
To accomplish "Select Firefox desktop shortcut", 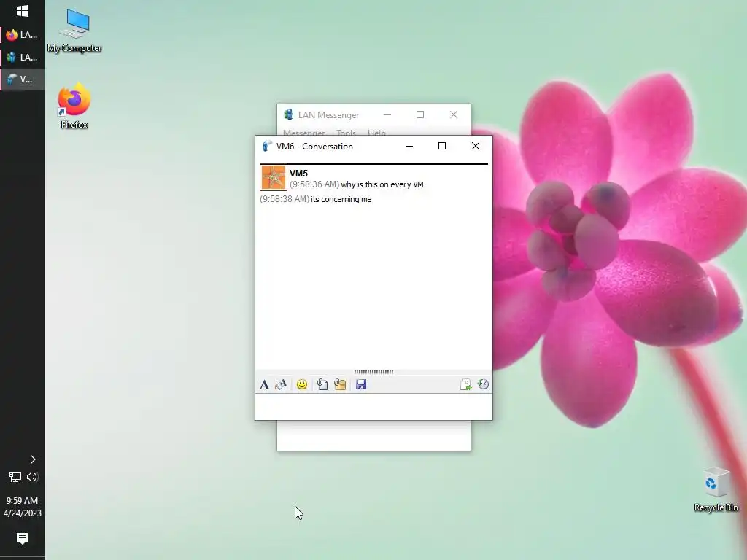I will click(x=74, y=106).
